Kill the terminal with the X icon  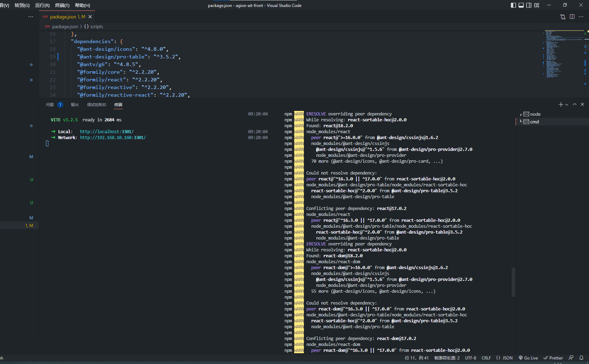tap(582, 104)
